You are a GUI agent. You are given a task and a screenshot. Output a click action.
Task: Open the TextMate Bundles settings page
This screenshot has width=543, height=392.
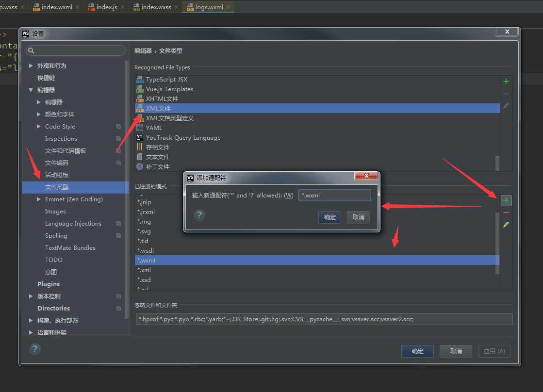pyautogui.click(x=70, y=247)
